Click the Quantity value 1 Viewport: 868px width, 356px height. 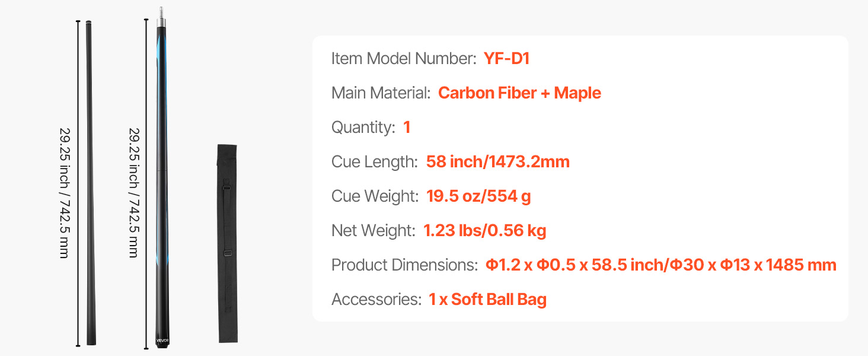point(407,128)
